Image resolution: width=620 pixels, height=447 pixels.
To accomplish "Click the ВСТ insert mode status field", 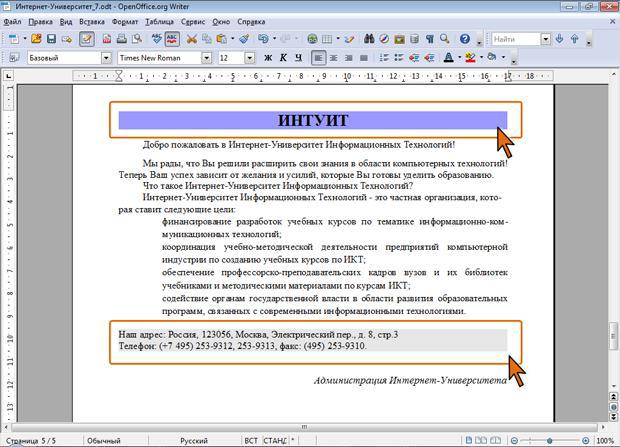I will pos(251,440).
